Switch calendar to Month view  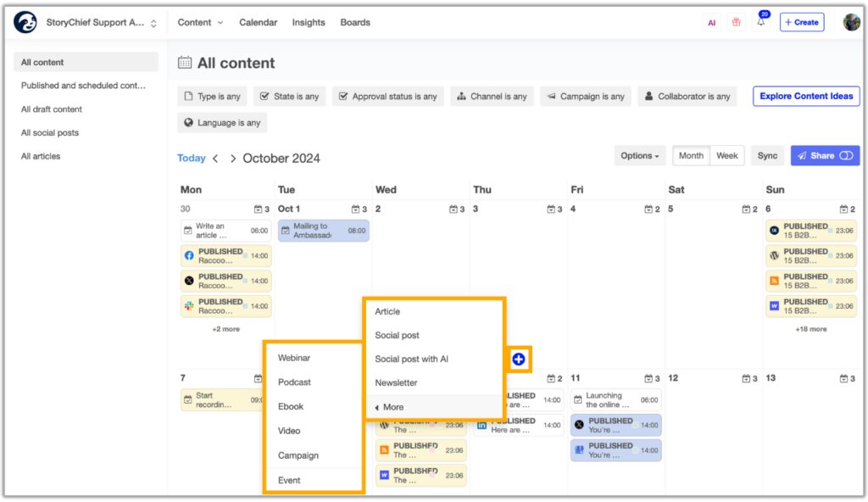tap(691, 156)
